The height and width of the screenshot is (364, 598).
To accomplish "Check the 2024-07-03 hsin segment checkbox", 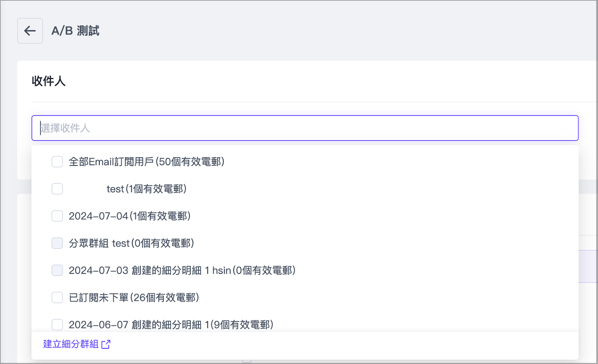I will (x=57, y=270).
